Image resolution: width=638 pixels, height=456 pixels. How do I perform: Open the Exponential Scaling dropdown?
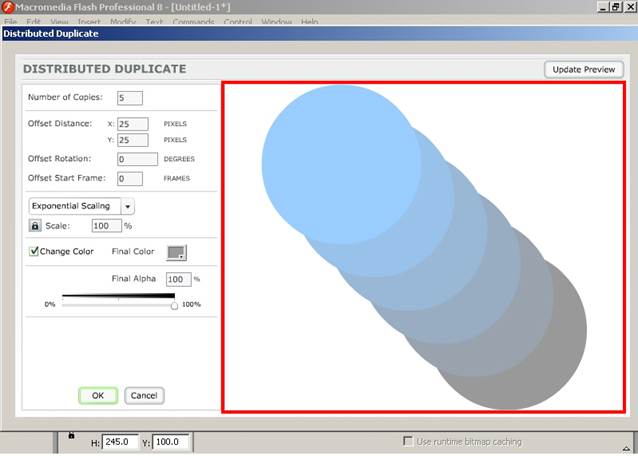[127, 207]
